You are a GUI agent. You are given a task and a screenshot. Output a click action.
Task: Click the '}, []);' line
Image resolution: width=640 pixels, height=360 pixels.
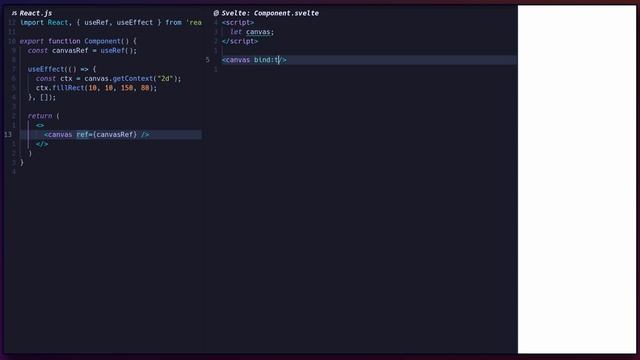point(42,97)
